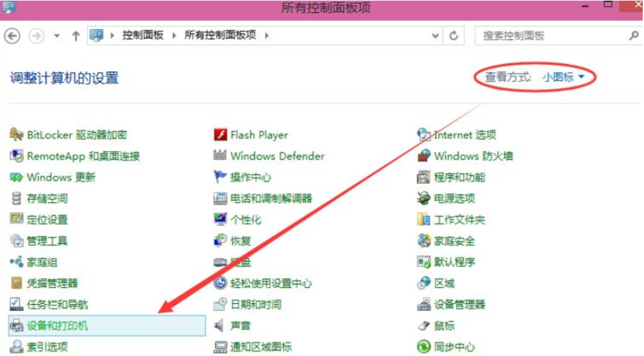Screen dimensions: 644x356
Task: Open the 定位设置 icon
Action: pos(16,219)
